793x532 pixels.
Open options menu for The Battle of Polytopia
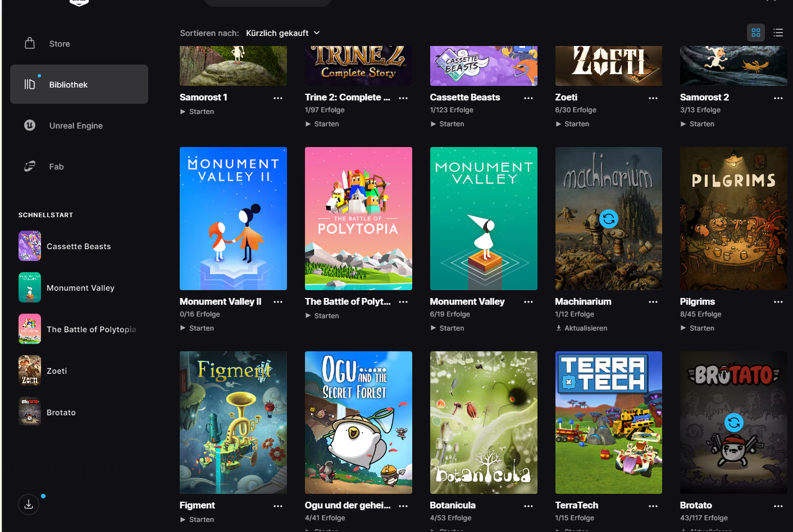(x=403, y=302)
